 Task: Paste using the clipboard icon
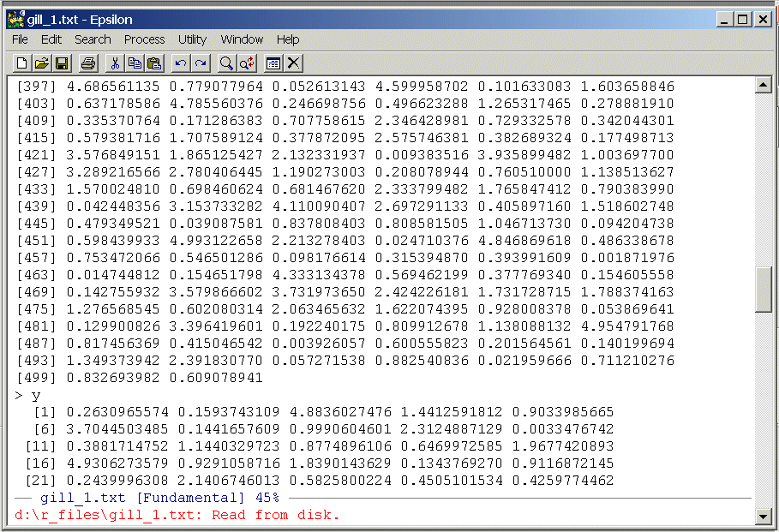(x=154, y=63)
